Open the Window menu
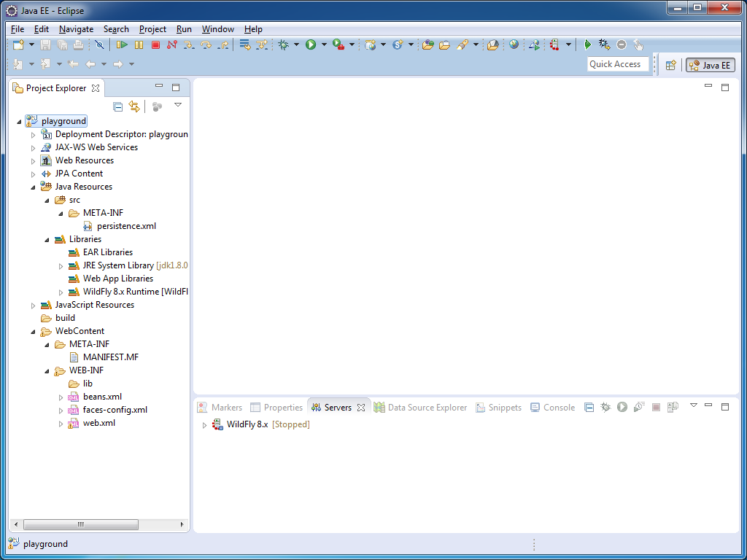The height and width of the screenshot is (560, 747). (217, 29)
